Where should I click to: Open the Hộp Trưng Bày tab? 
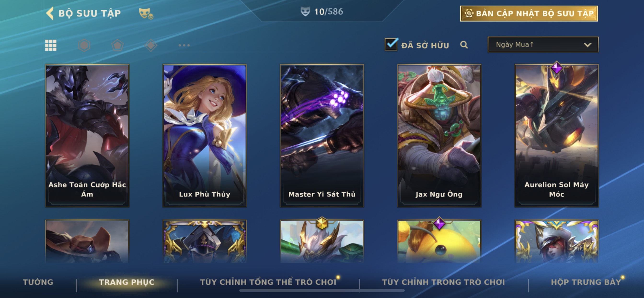pos(586,282)
